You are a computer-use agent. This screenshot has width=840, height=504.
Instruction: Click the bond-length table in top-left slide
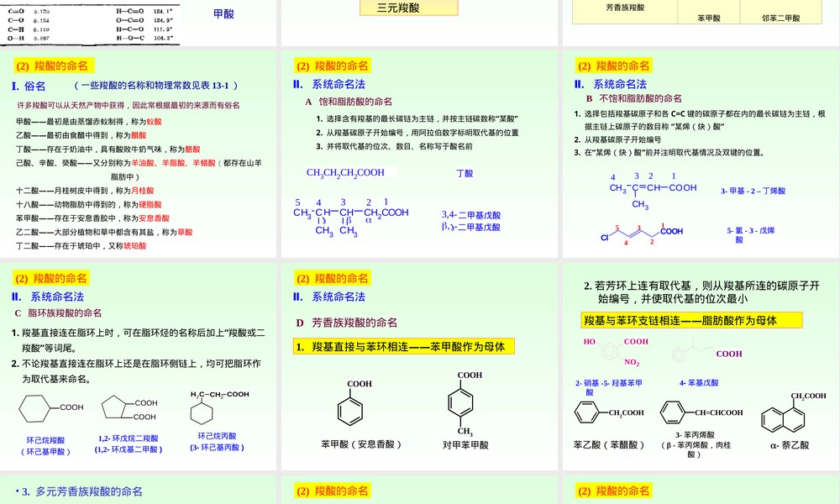coord(90,24)
